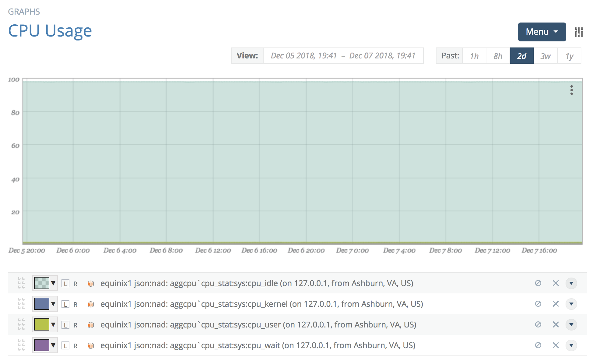
Task: Click the View date range field
Action: click(x=343, y=56)
